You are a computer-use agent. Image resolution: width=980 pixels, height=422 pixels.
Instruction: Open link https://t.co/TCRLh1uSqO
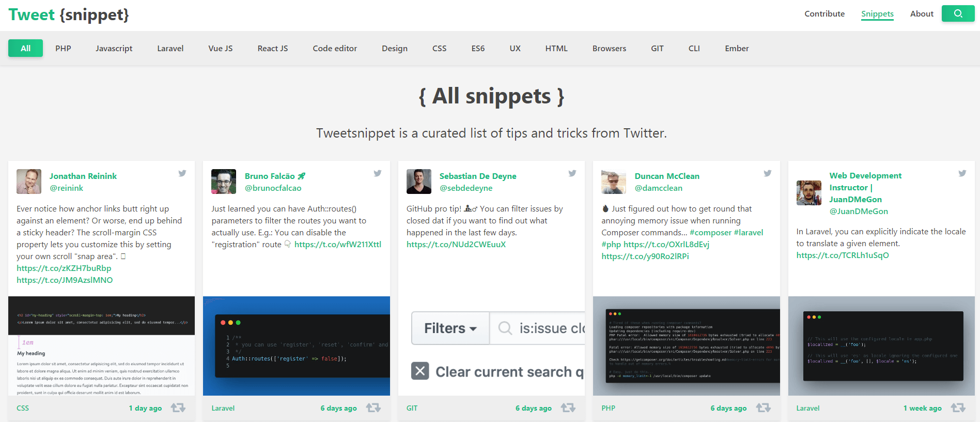click(843, 255)
